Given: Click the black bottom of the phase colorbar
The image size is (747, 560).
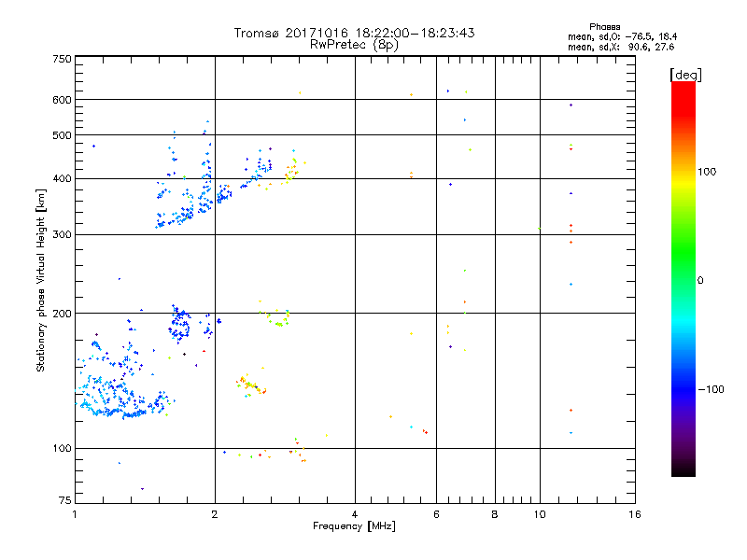Looking at the screenshot, I should tap(684, 469).
